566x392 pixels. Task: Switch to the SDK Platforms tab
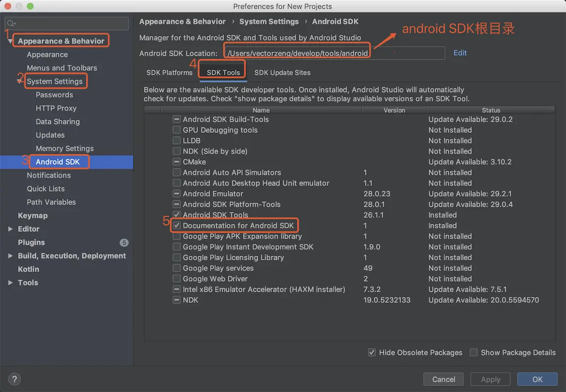[170, 73]
